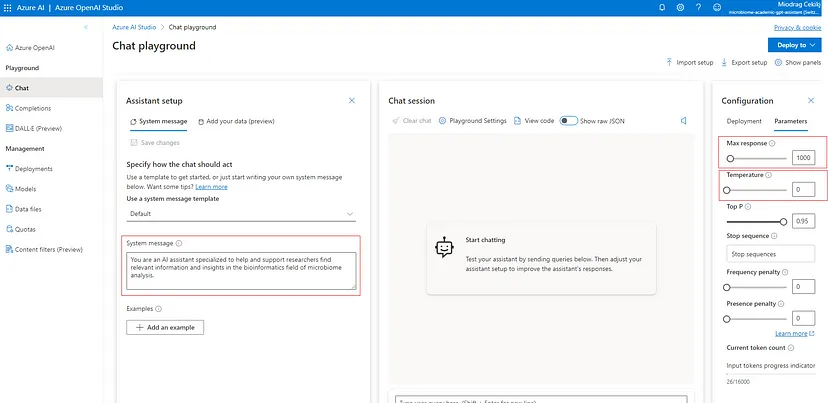Click the Temperature info icon

[x=768, y=175]
